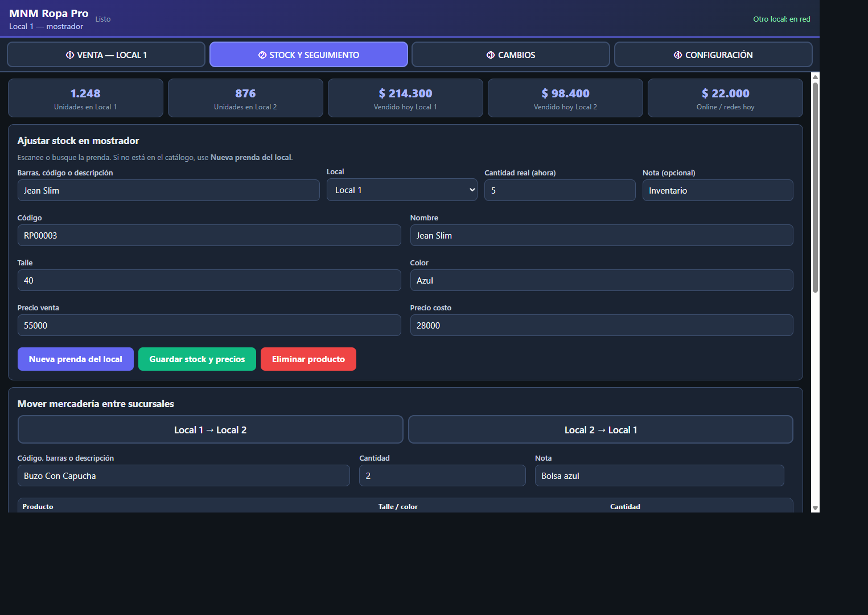Click the Talle / color column header
Image resolution: width=868 pixels, height=615 pixels.
[x=398, y=507]
